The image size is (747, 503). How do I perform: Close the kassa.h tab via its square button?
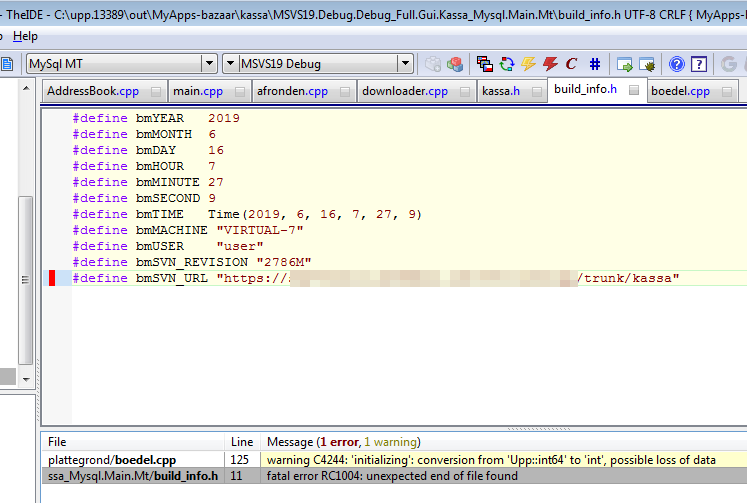pyautogui.click(x=537, y=91)
